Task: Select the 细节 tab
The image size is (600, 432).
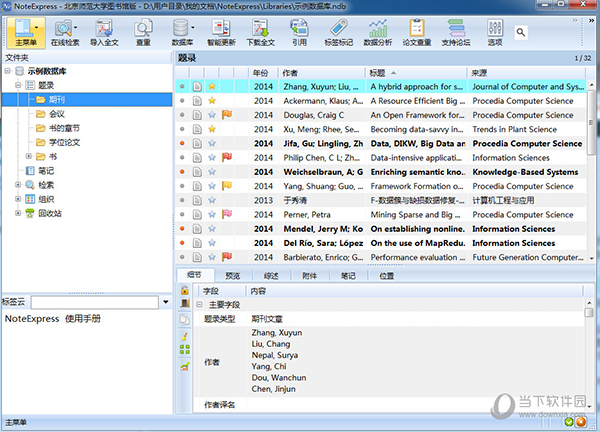Action: pyautogui.click(x=194, y=275)
